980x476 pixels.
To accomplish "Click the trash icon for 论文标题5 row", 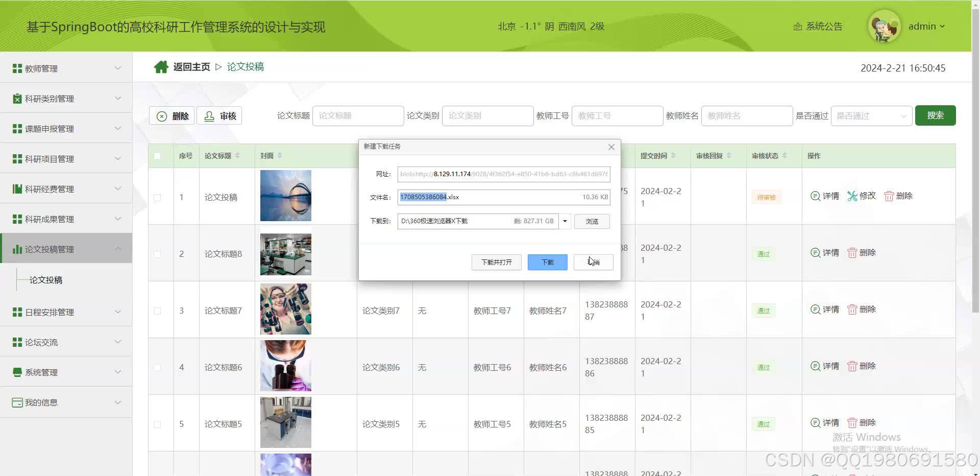I will tap(852, 423).
